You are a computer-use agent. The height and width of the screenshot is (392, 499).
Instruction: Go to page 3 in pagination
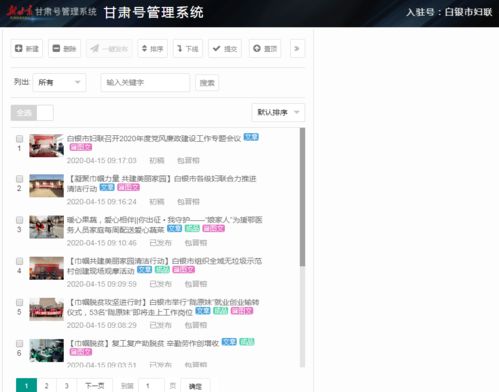pyautogui.click(x=67, y=386)
